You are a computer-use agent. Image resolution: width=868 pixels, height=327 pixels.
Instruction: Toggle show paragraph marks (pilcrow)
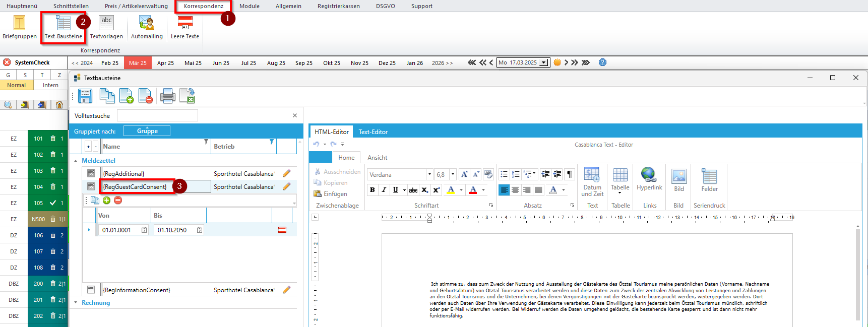point(570,174)
